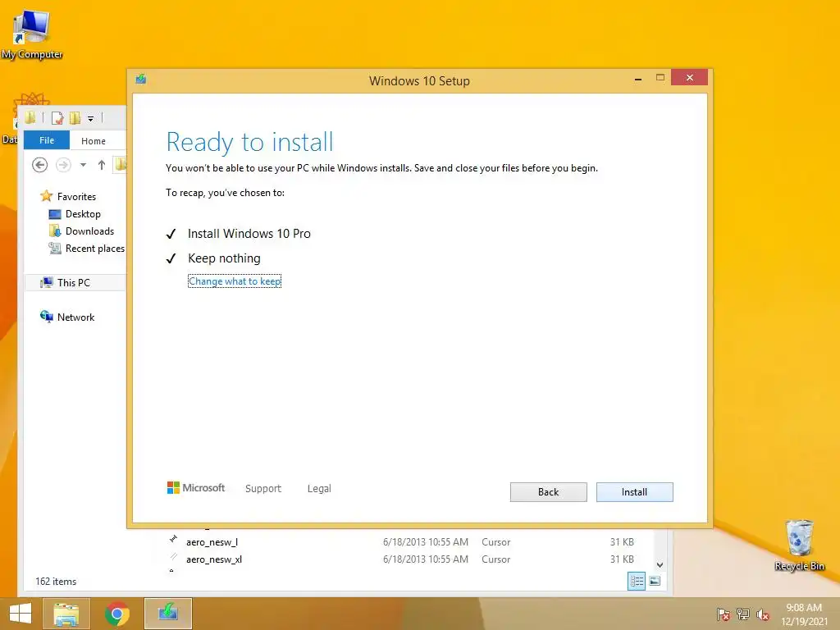Open Action Center flag in system tray

tap(723, 614)
